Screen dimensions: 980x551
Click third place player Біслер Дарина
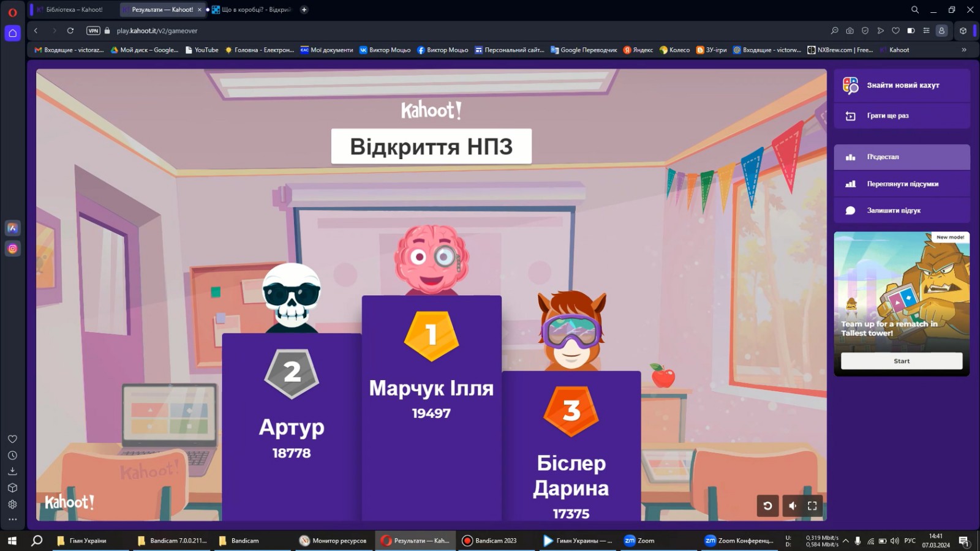coord(571,476)
